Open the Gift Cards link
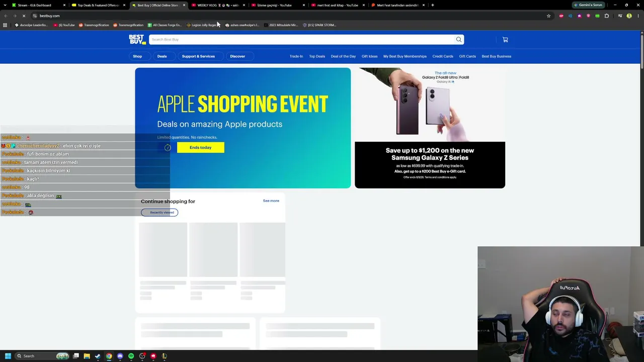Screen dimensions: 644x362 coord(467,56)
